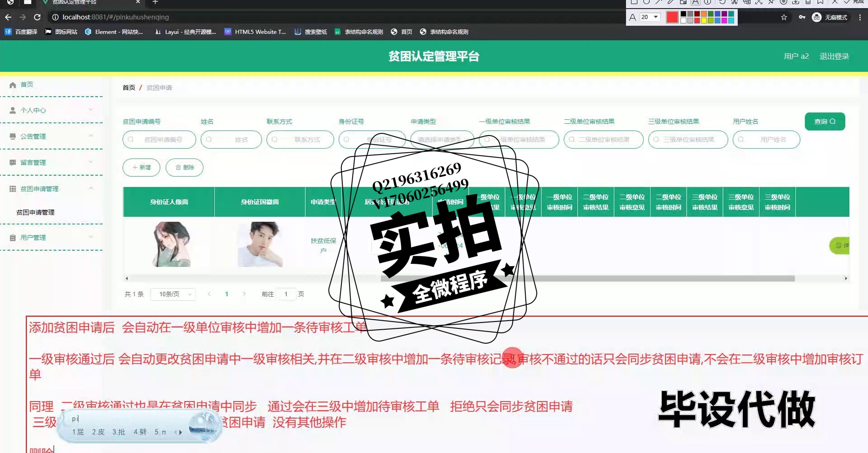Screen dimensions: 868x453
Task: Focus the 姓名 search input
Action: click(x=231, y=140)
